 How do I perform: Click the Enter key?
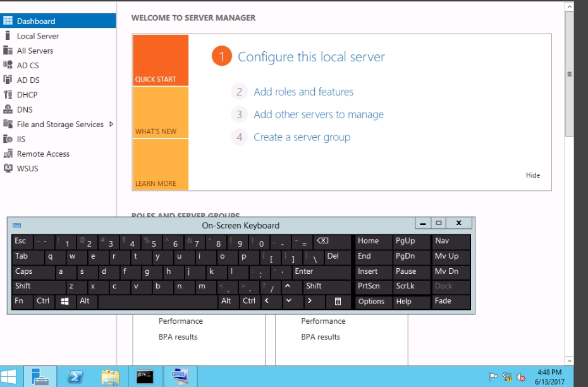321,271
